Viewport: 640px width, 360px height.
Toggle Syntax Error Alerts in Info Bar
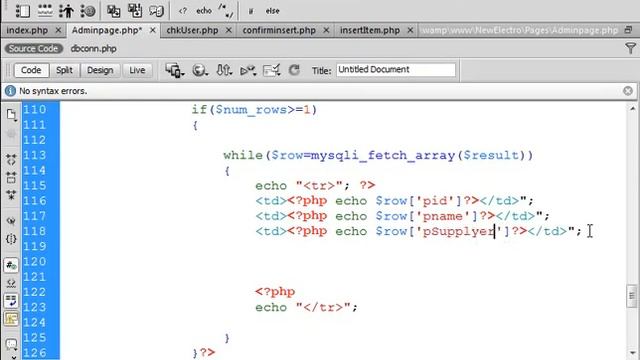click(11, 319)
